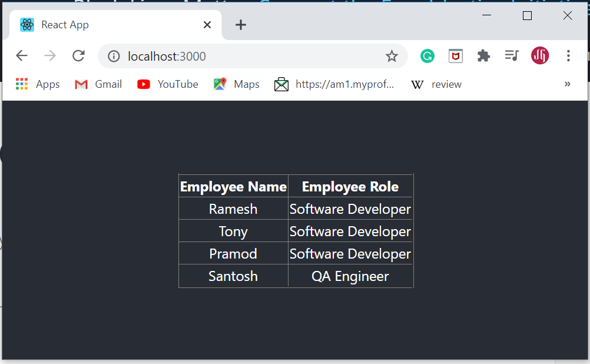Click the McAfee WebAdvisor shield icon
Viewport: 590px width, 364px height.
(455, 56)
